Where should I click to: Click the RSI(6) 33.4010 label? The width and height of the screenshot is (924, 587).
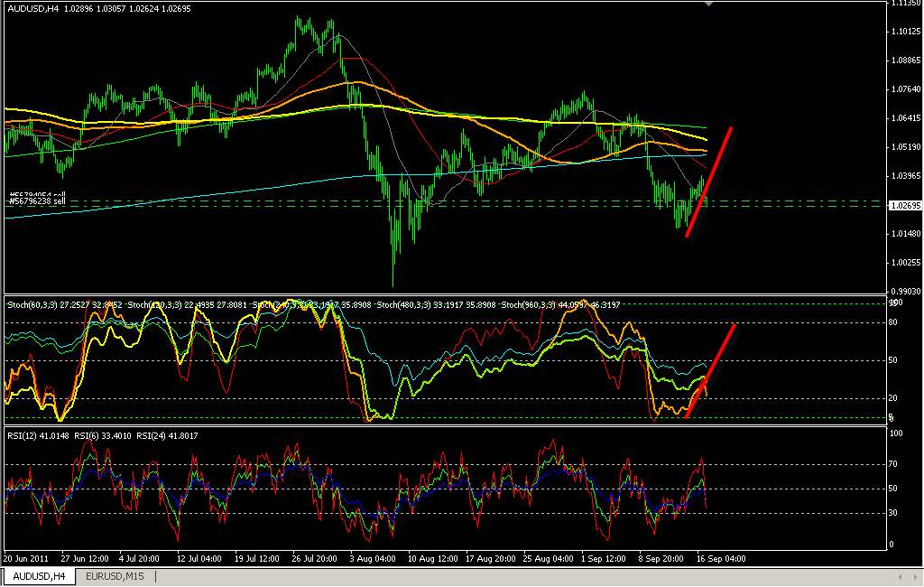click(x=103, y=436)
